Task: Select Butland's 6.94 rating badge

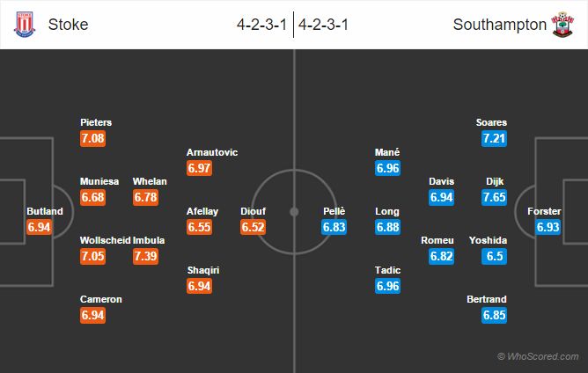Action: tap(40, 227)
